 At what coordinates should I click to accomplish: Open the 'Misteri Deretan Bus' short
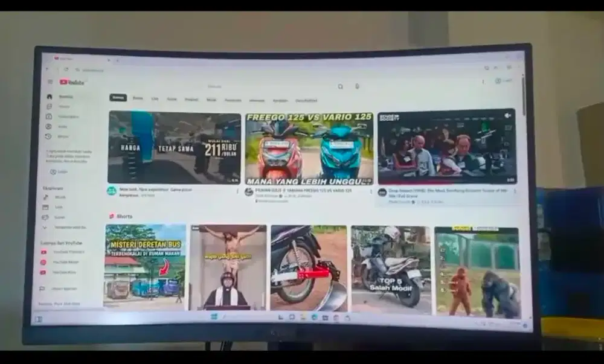145,267
